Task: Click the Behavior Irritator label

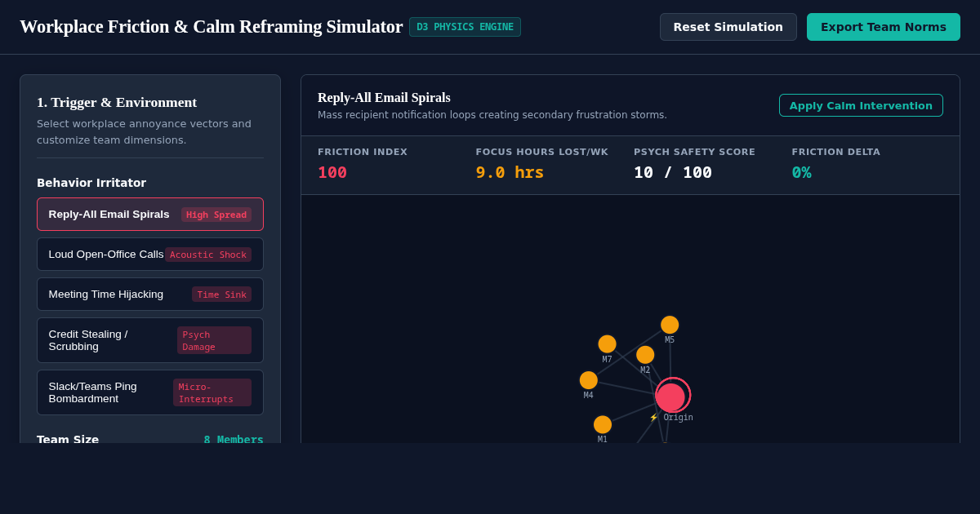Action: (x=91, y=183)
